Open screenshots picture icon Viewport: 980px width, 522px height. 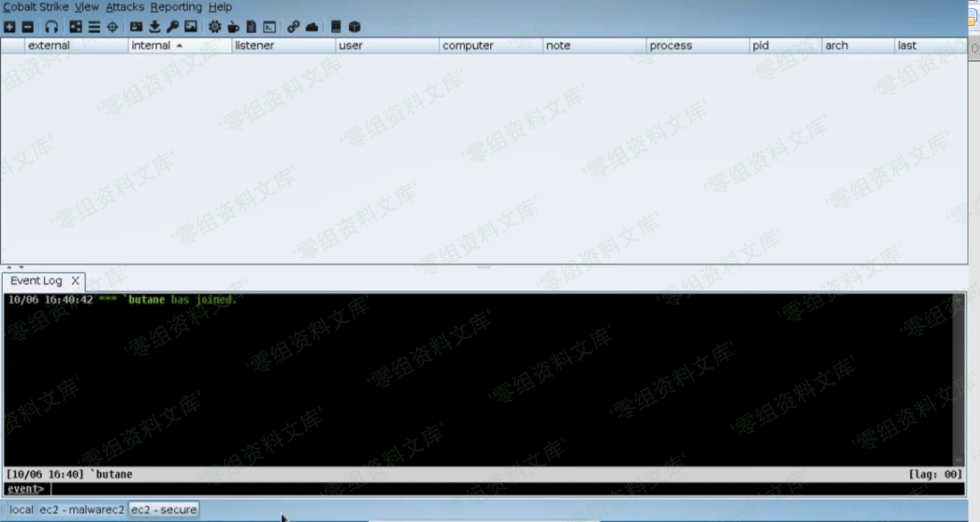click(190, 27)
